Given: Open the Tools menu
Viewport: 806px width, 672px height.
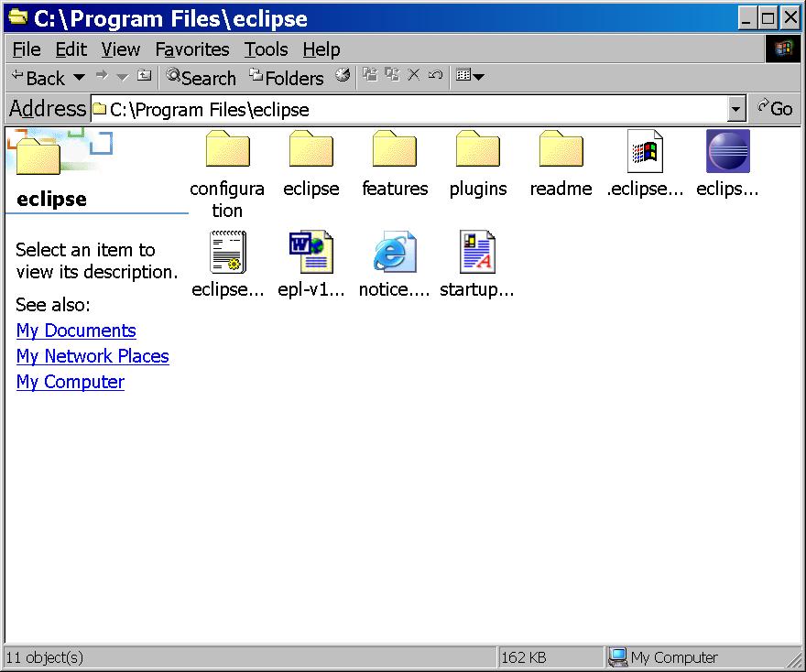Looking at the screenshot, I should tap(266, 49).
